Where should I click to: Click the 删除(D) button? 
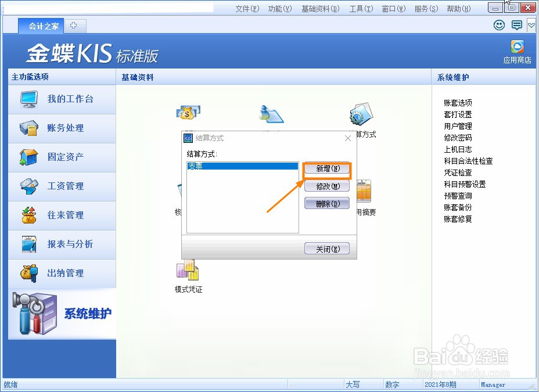pyautogui.click(x=327, y=204)
